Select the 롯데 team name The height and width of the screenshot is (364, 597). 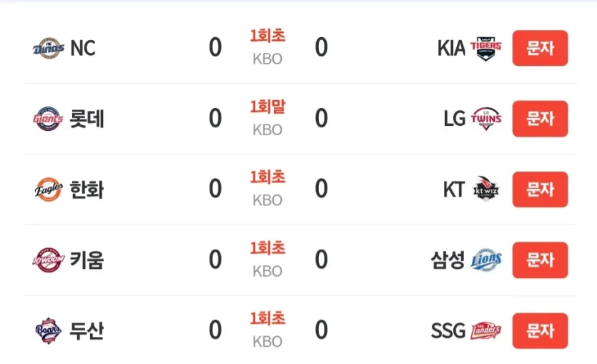(x=87, y=119)
